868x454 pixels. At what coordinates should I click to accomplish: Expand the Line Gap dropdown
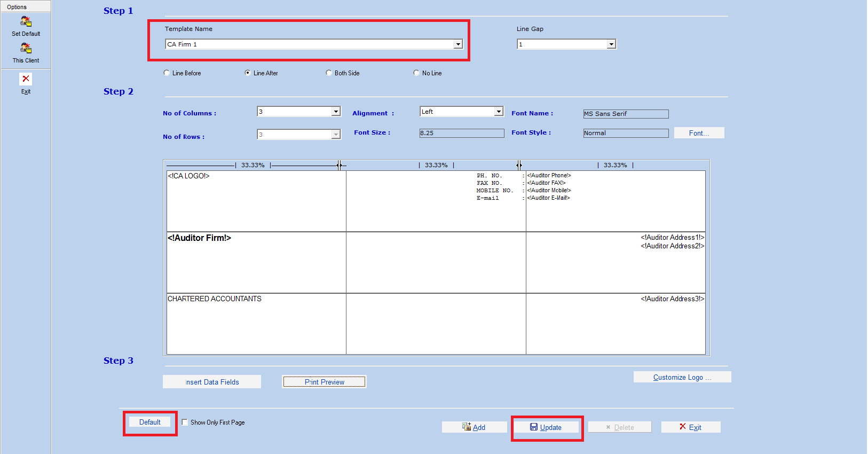(611, 44)
